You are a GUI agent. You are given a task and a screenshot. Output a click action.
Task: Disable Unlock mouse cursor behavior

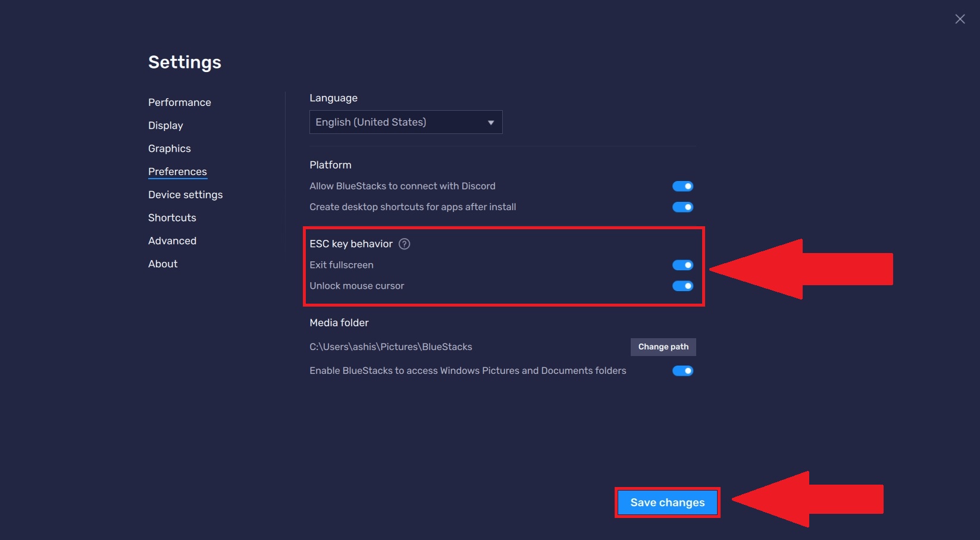682,286
